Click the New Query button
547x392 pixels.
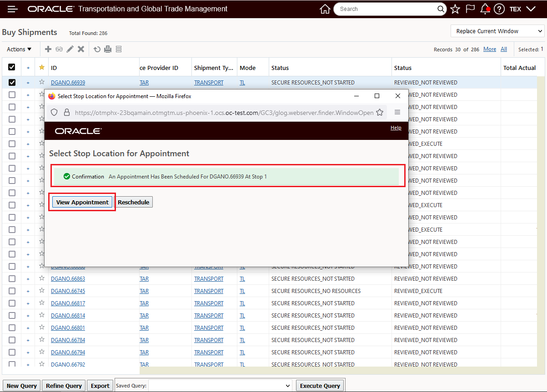[22, 386]
